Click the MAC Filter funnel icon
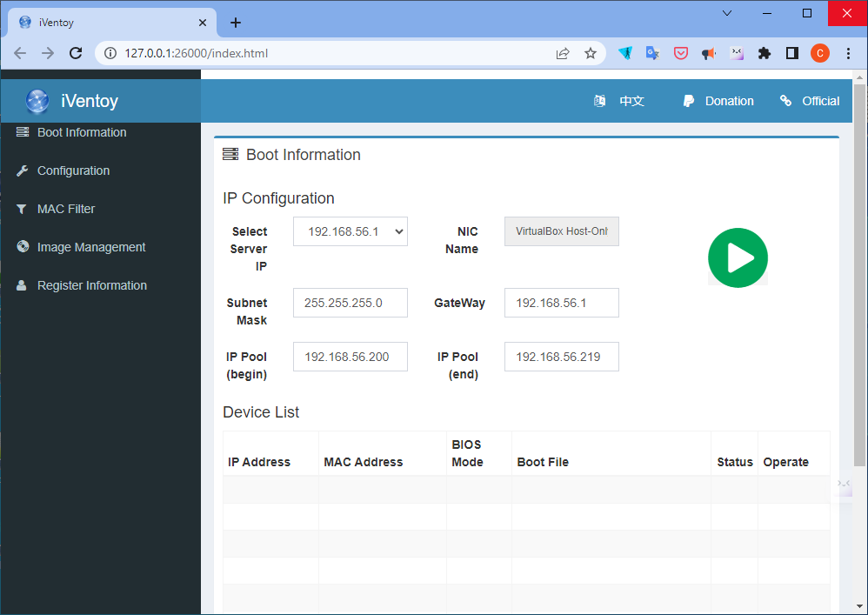 coord(22,209)
